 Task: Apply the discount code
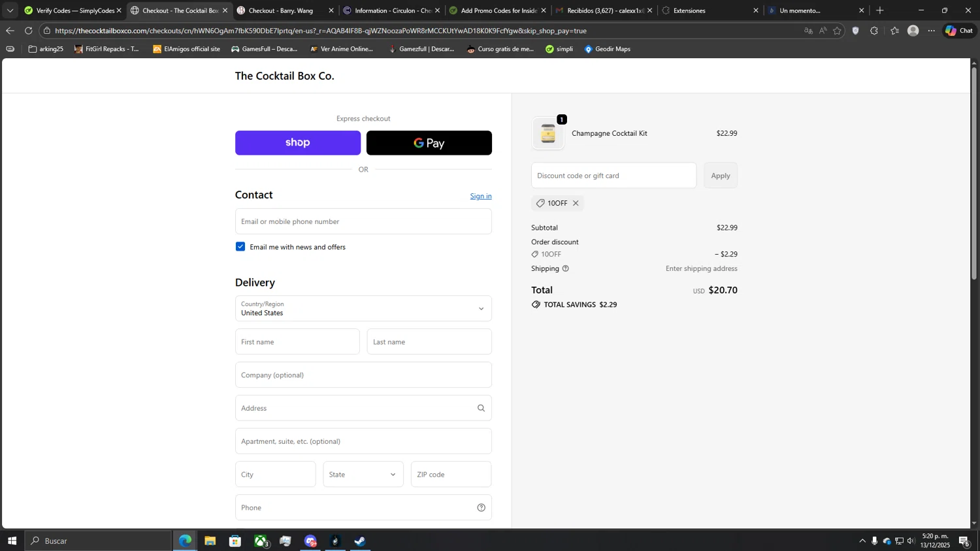point(721,176)
